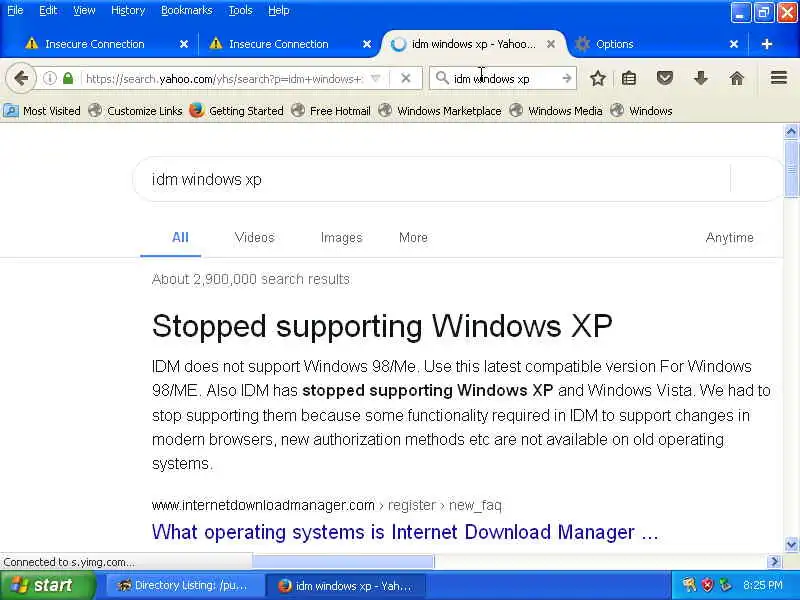Open the Windows start button

coord(48,585)
